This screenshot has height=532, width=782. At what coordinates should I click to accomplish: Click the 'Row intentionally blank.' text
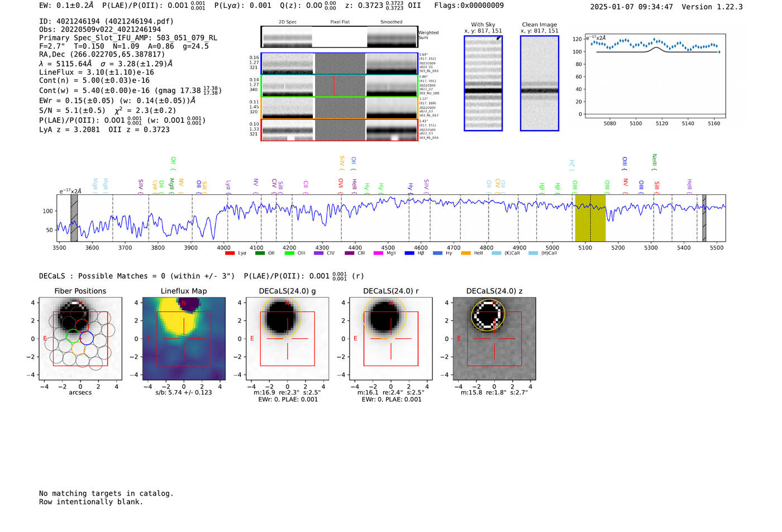tap(91, 502)
